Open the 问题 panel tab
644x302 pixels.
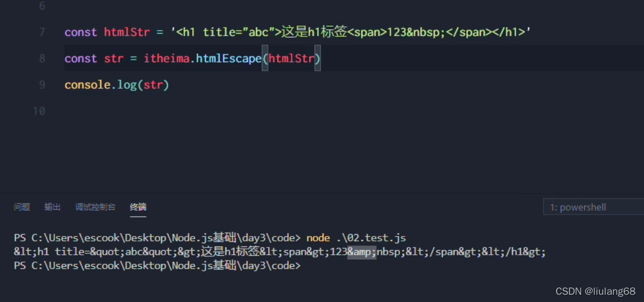(x=22, y=207)
